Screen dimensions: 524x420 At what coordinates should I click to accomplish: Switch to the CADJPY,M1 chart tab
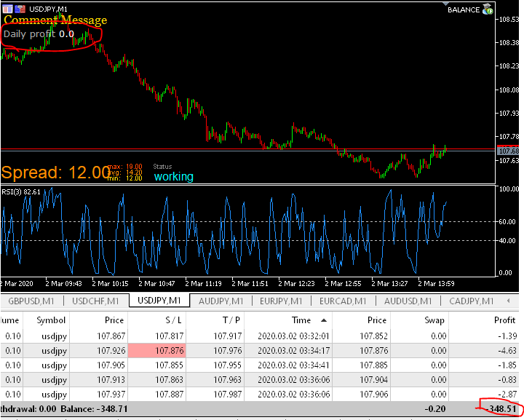[471, 301]
